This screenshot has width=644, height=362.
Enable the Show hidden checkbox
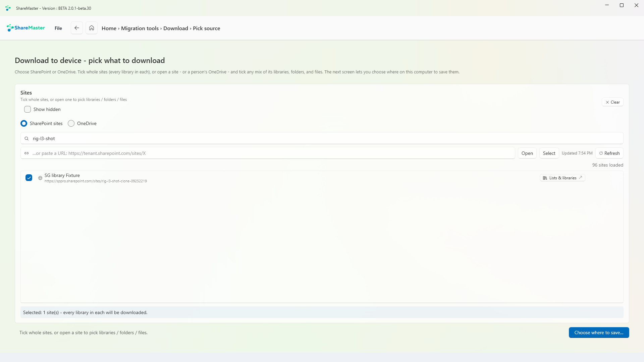(28, 109)
